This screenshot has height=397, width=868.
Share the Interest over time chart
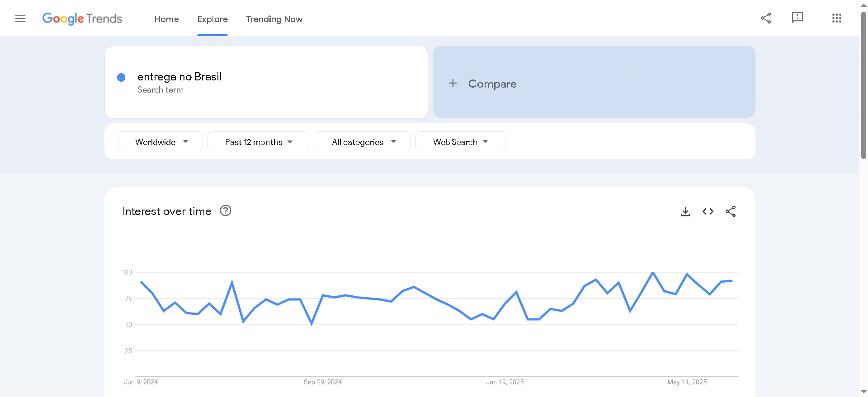pos(731,211)
